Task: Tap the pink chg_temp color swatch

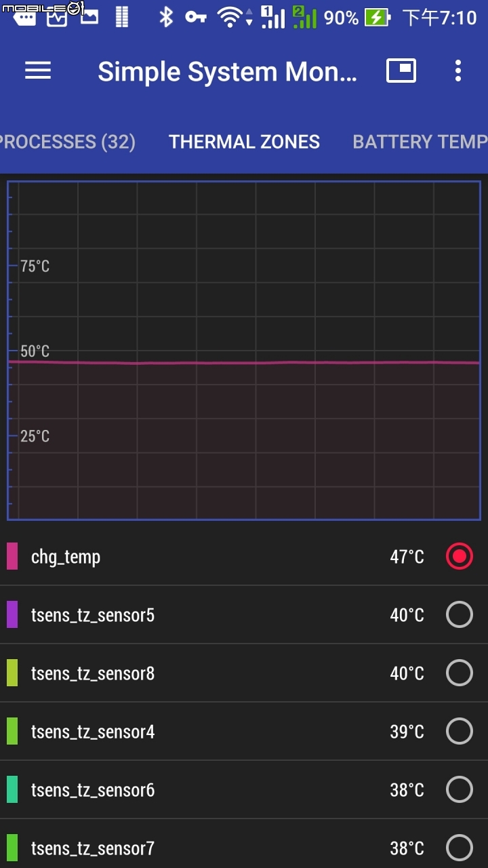Action: (x=12, y=556)
